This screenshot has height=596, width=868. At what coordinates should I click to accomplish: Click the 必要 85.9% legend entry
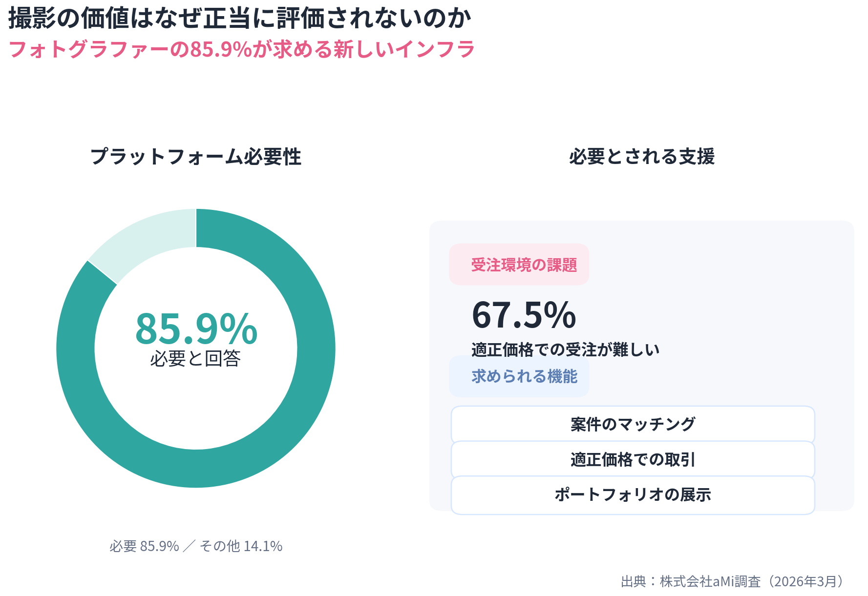pos(144,546)
